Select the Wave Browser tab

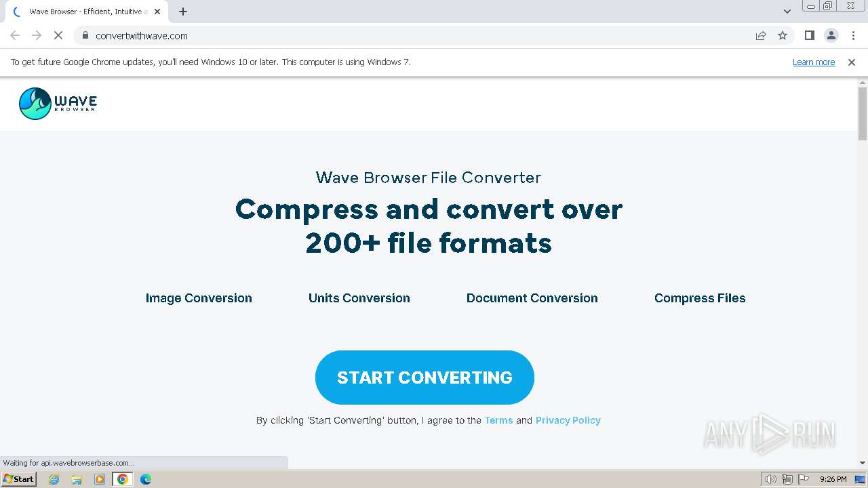[x=87, y=12]
